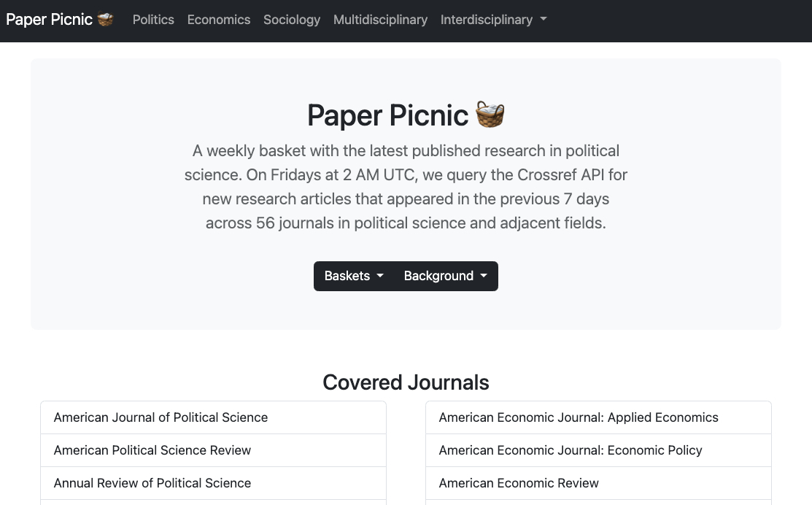Select the Multidisciplinary nav item
This screenshot has width=812, height=505.
380,20
